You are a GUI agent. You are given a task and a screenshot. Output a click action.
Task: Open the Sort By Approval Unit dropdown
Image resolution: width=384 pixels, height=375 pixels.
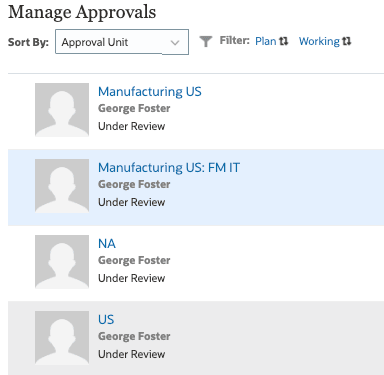122,42
